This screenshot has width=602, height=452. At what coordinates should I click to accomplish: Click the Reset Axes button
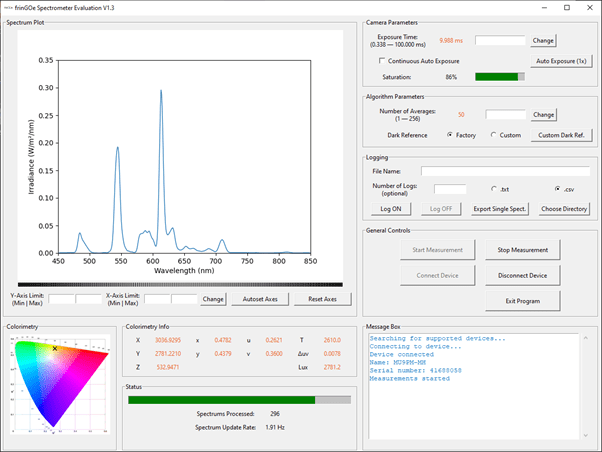323,298
